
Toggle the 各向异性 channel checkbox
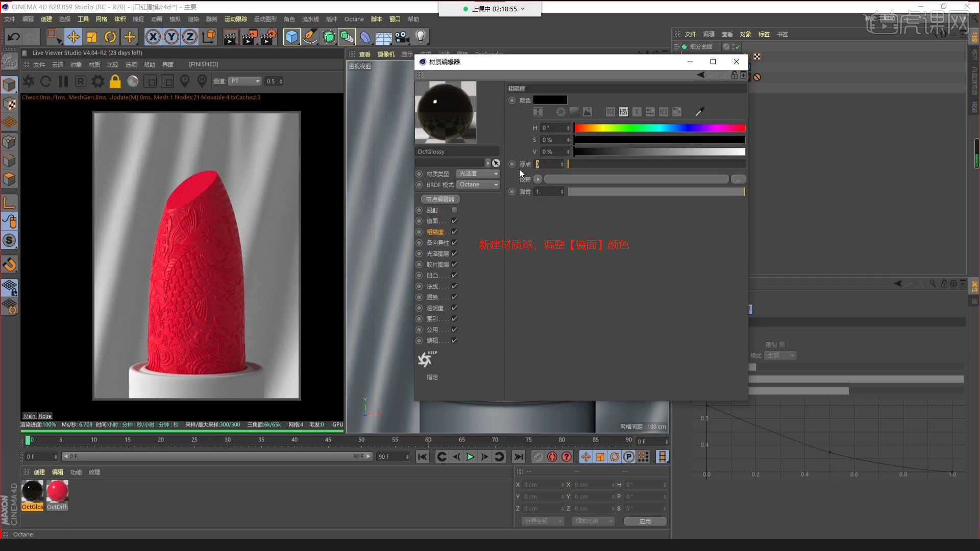454,243
